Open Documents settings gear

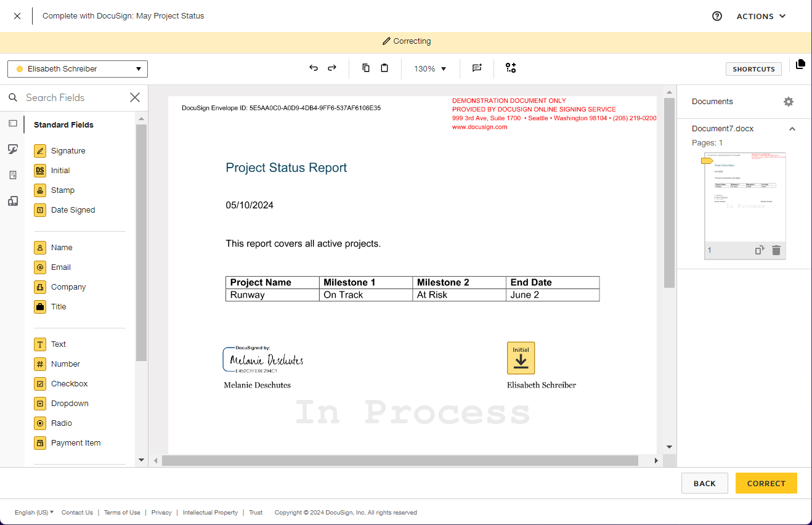(x=788, y=102)
